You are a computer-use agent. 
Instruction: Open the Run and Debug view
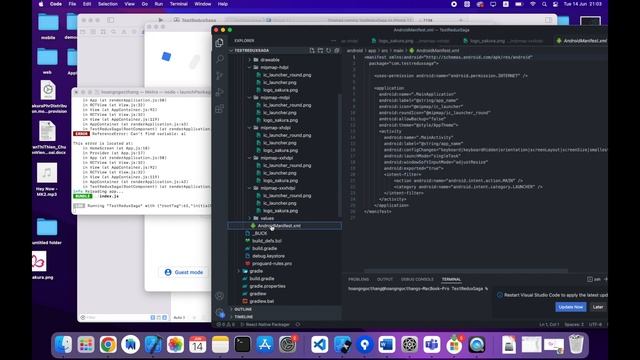click(220, 92)
